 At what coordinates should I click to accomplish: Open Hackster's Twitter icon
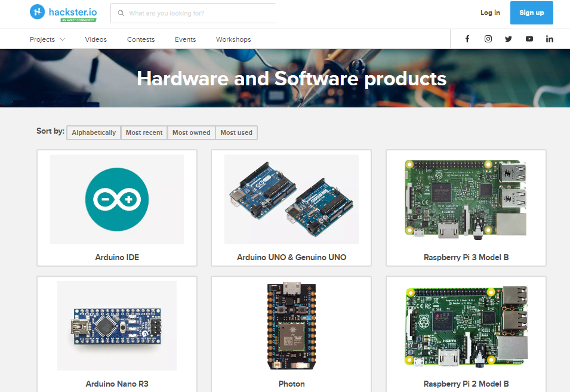pos(509,39)
